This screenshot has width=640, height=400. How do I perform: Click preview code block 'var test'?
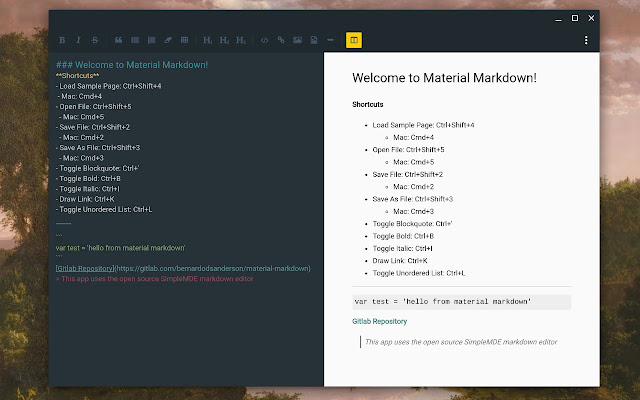click(462, 302)
